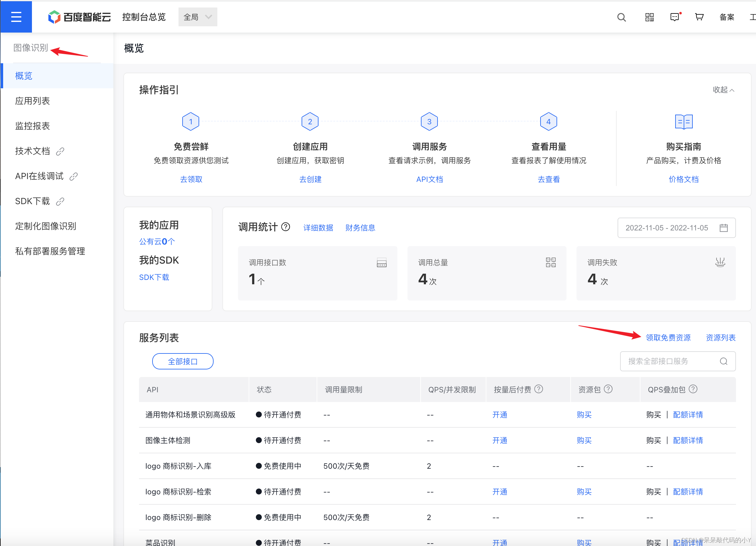
Task: Open the search magnifier in top bar
Action: (621, 17)
